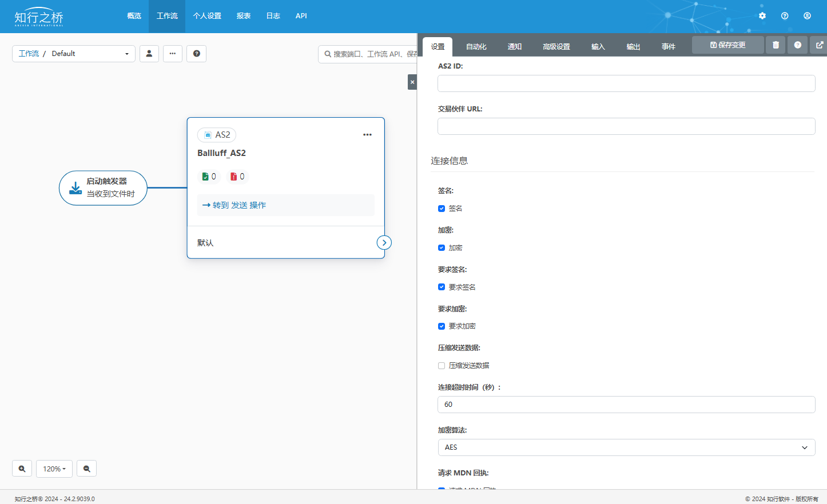Close the connector settings panel with X
This screenshot has height=504, width=827.
(412, 82)
